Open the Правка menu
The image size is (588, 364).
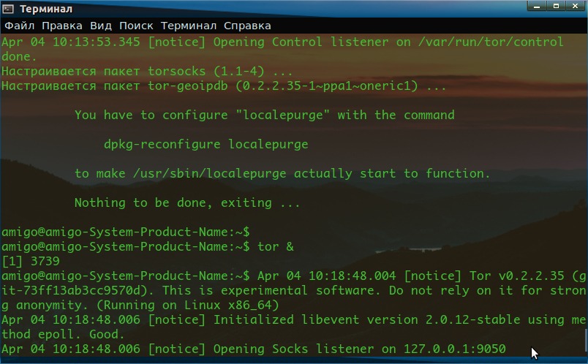[x=62, y=26]
